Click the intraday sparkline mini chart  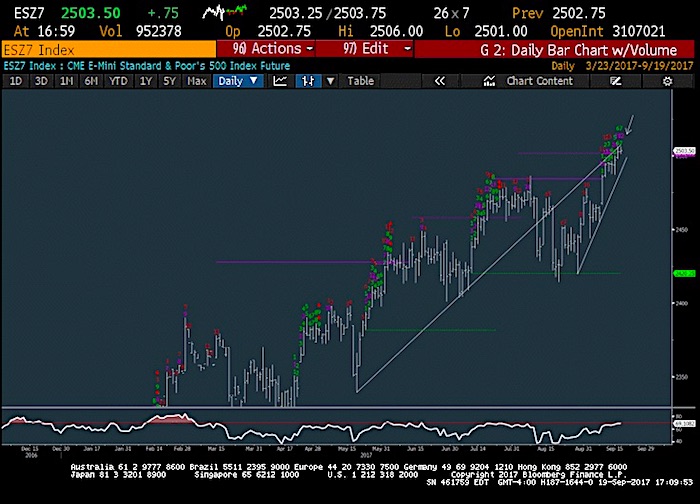coord(225,12)
